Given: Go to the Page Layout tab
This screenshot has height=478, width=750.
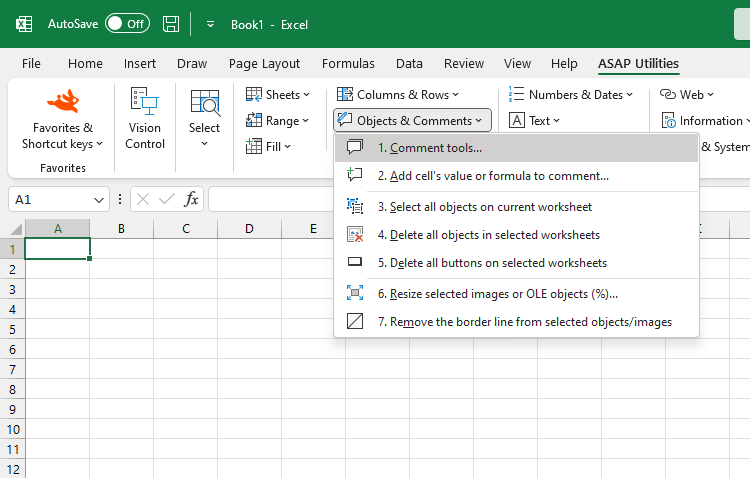Looking at the screenshot, I should point(264,64).
